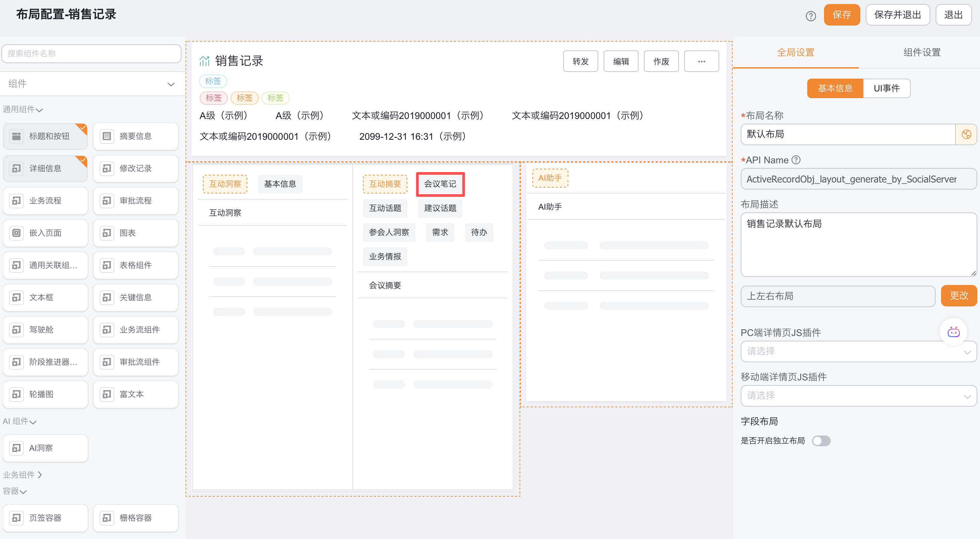Toggle 是否开启独立布局 switch
980x539 pixels.
[x=821, y=441]
